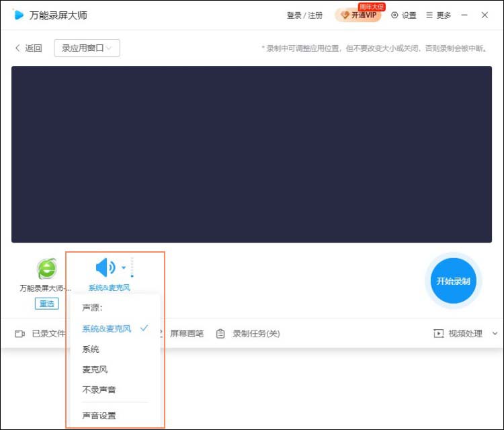Click the 录制任务 clipboard icon
Image resolution: width=504 pixels, height=430 pixels.
(x=220, y=333)
